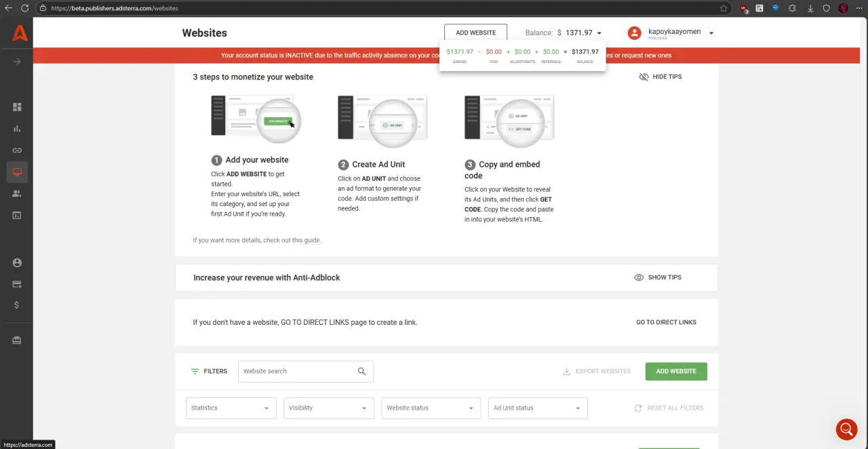Click the orange user avatar icon
This screenshot has width=868, height=449.
(x=634, y=33)
